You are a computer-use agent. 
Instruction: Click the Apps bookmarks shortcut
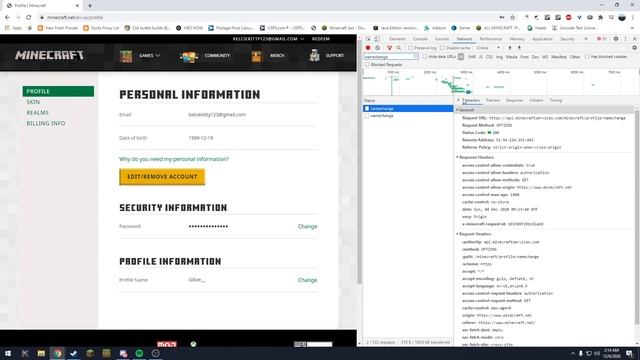(x=13, y=28)
